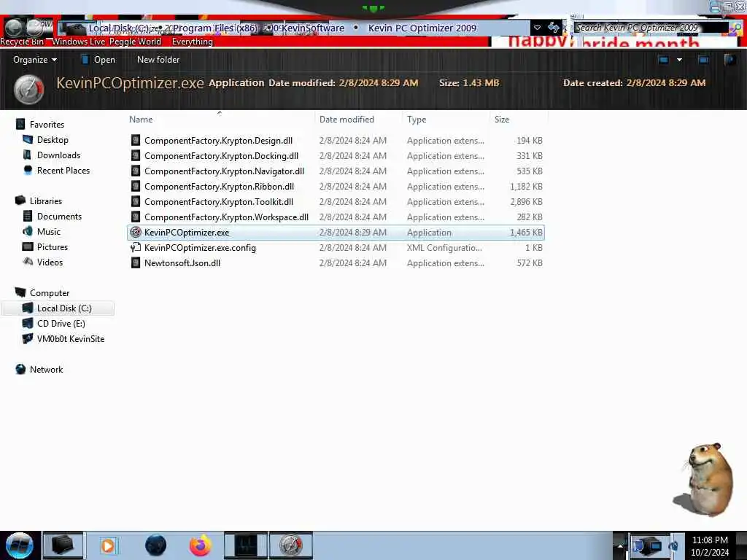This screenshot has height=560, width=747.
Task: Click the taskbar clock showing 11:08 PM
Action: tap(710, 546)
